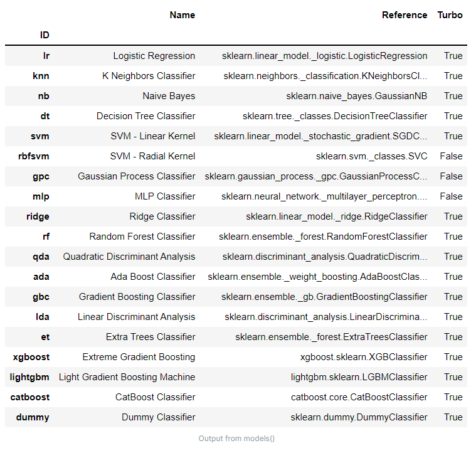Click xgboost.sklearn.XGBClassifier reference
Screen dimensions: 476x453
364,357
